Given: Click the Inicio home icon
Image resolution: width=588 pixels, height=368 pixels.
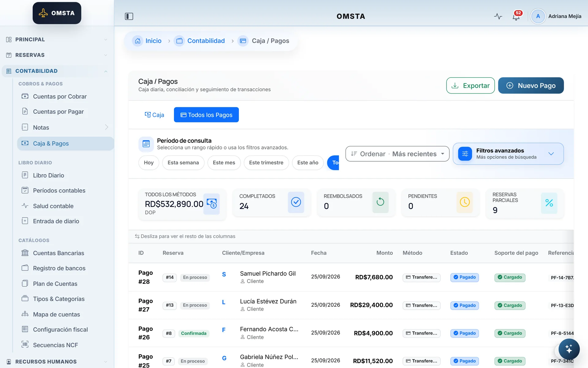Looking at the screenshot, I should pos(138,41).
